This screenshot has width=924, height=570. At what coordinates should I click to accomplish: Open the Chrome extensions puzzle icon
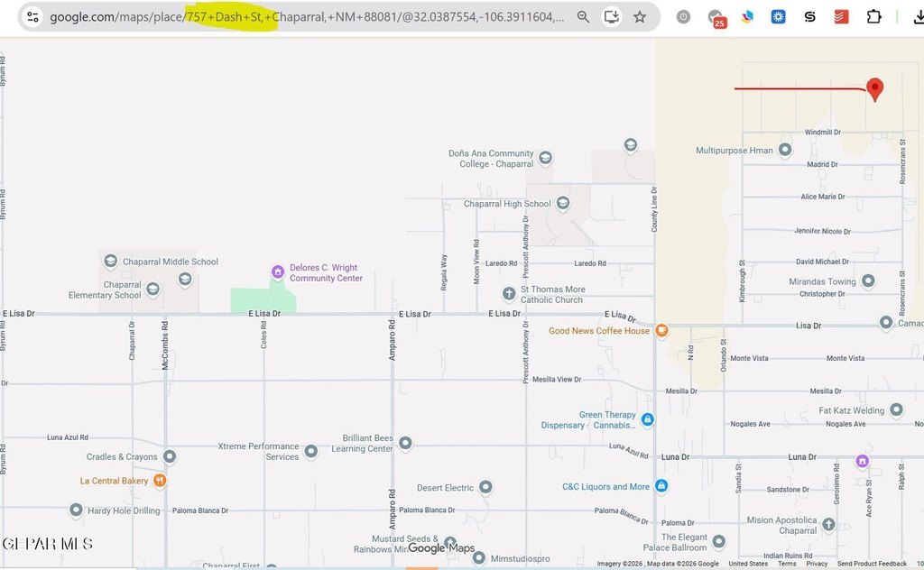coord(873,16)
